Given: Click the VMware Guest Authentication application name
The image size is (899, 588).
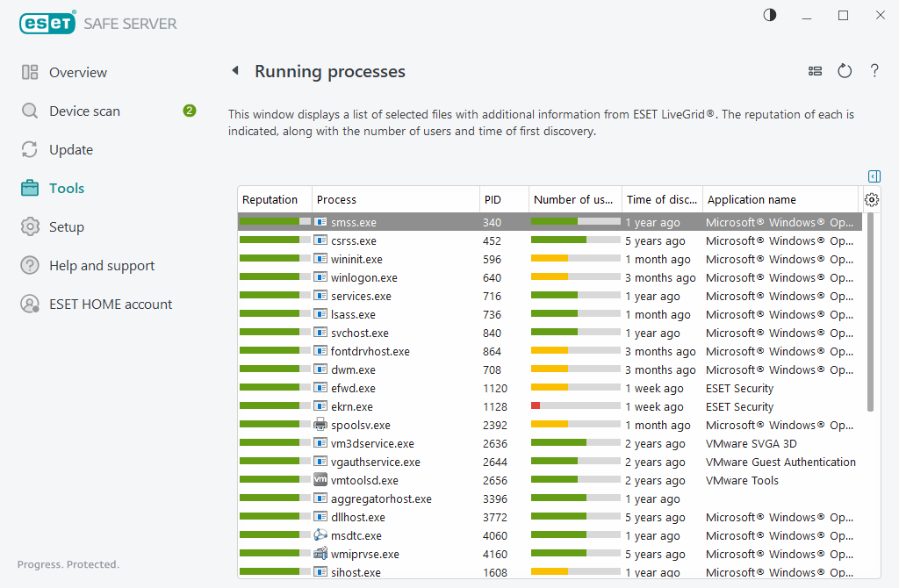Looking at the screenshot, I should click(x=780, y=462).
